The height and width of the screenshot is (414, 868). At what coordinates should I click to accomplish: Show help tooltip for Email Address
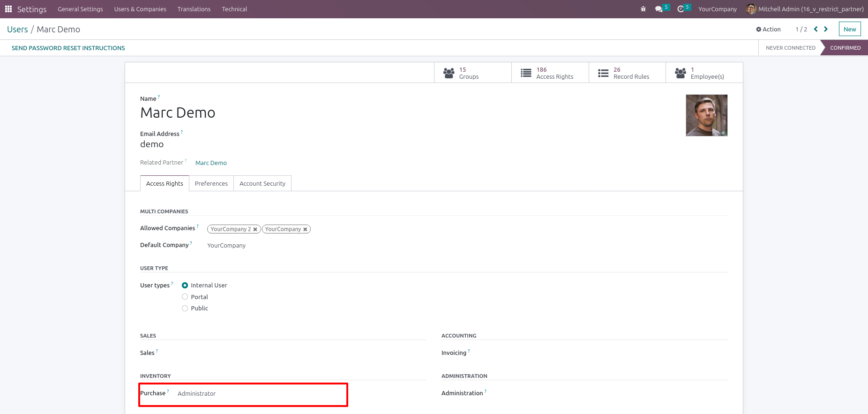point(182,132)
